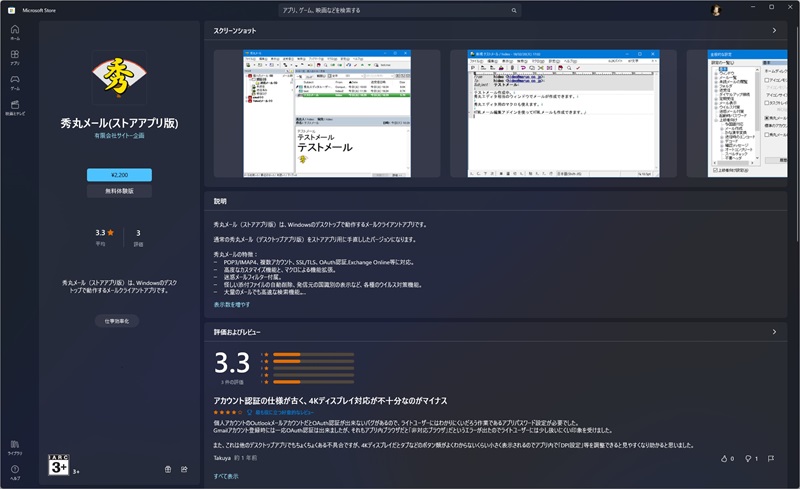Click the 説明 section heading
The height and width of the screenshot is (489, 800).
220,201
